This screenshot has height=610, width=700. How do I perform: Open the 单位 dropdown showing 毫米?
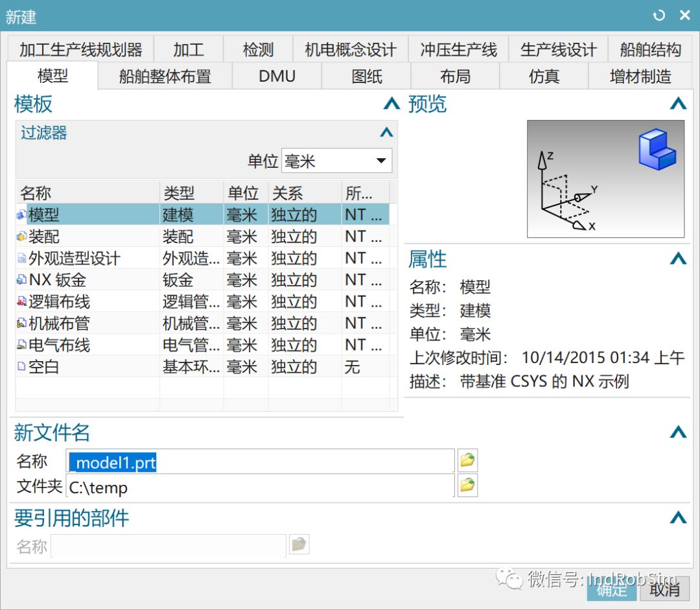pyautogui.click(x=381, y=161)
